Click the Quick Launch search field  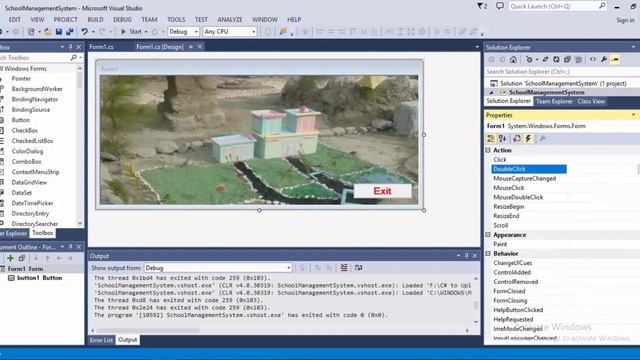click(x=557, y=6)
